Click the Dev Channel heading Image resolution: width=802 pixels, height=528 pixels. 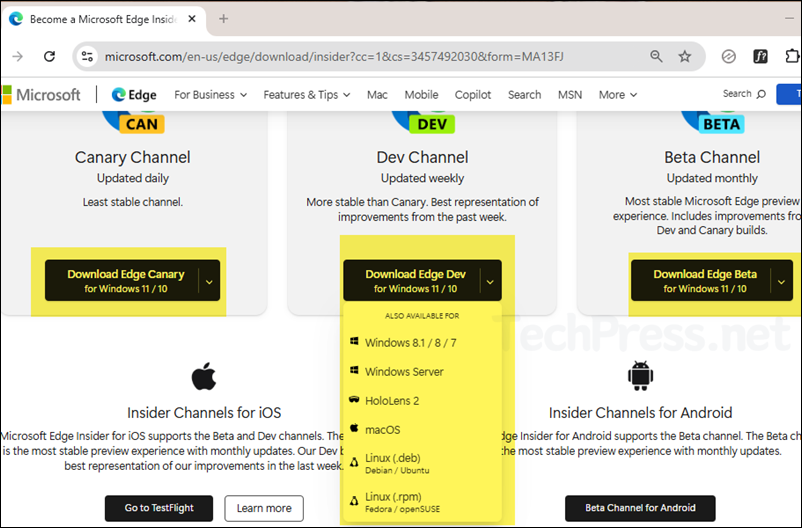pos(422,157)
